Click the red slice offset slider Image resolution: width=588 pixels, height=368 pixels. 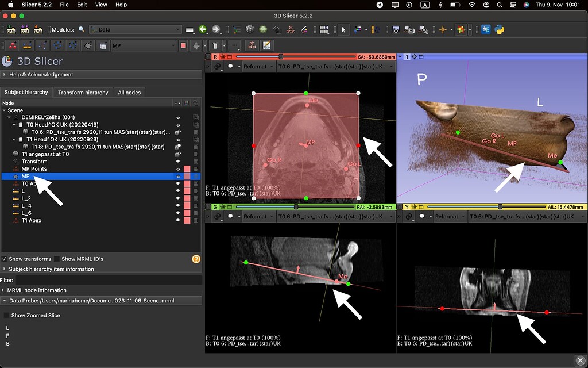point(281,57)
